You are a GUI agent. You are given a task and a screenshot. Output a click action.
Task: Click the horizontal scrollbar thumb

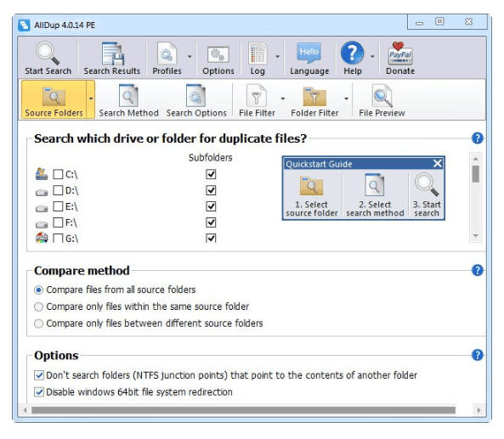coord(243,410)
